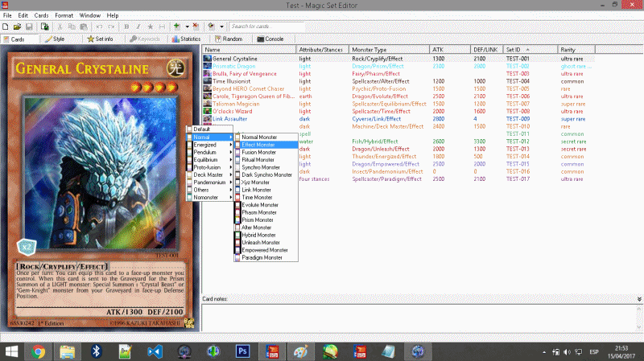The image size is (644, 361).
Task: Toggle bold text formatting
Action: [126, 27]
